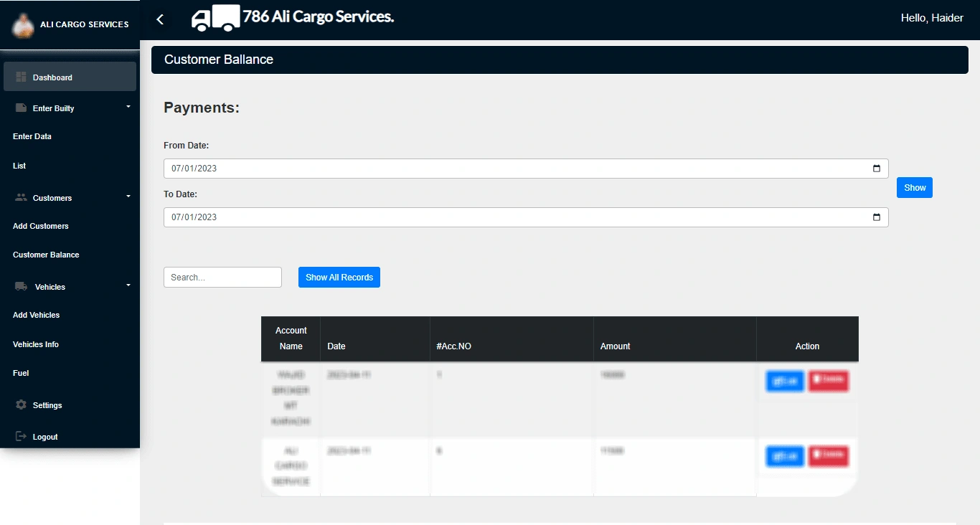Click the Hello, Haider greeting
Viewport: 980px width, 525px height.
tap(932, 18)
